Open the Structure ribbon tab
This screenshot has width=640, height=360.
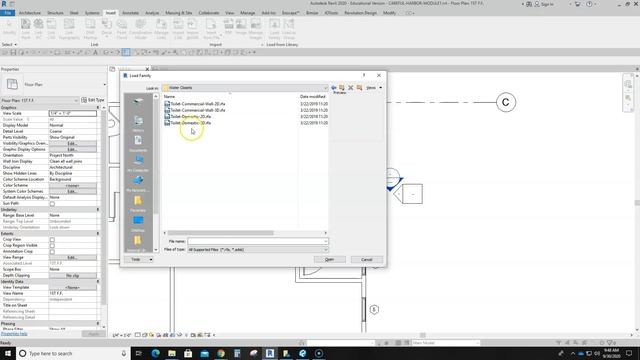pos(55,13)
